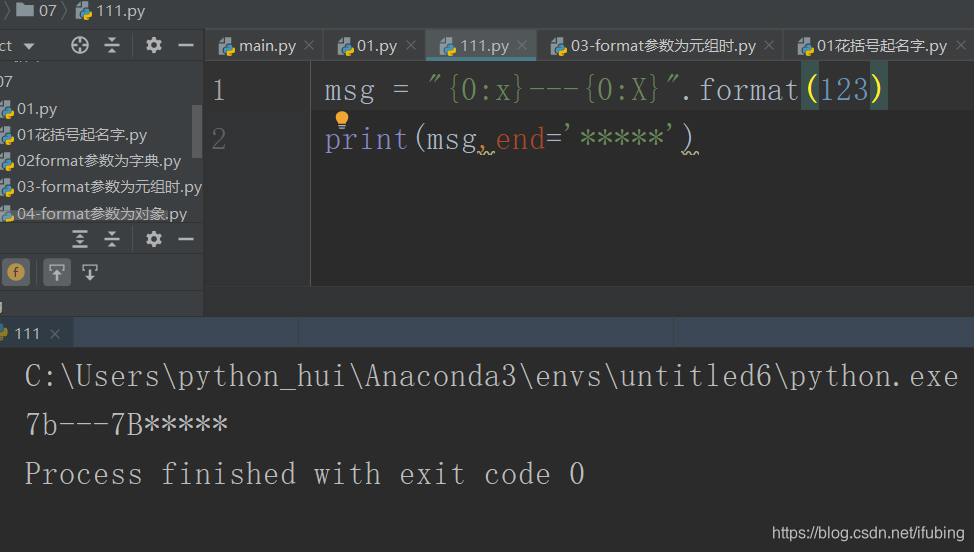Open structure panel settings gear
The width and height of the screenshot is (974, 552).
(x=153, y=239)
